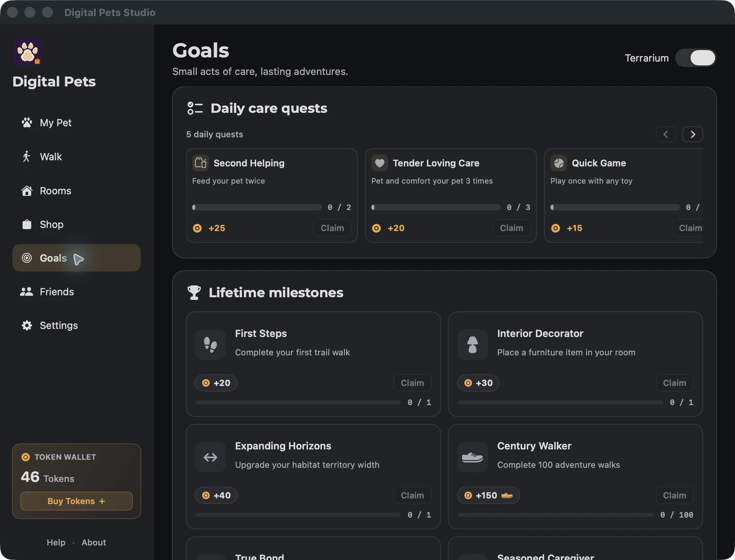Open the Help link
735x560 pixels.
pyautogui.click(x=56, y=543)
